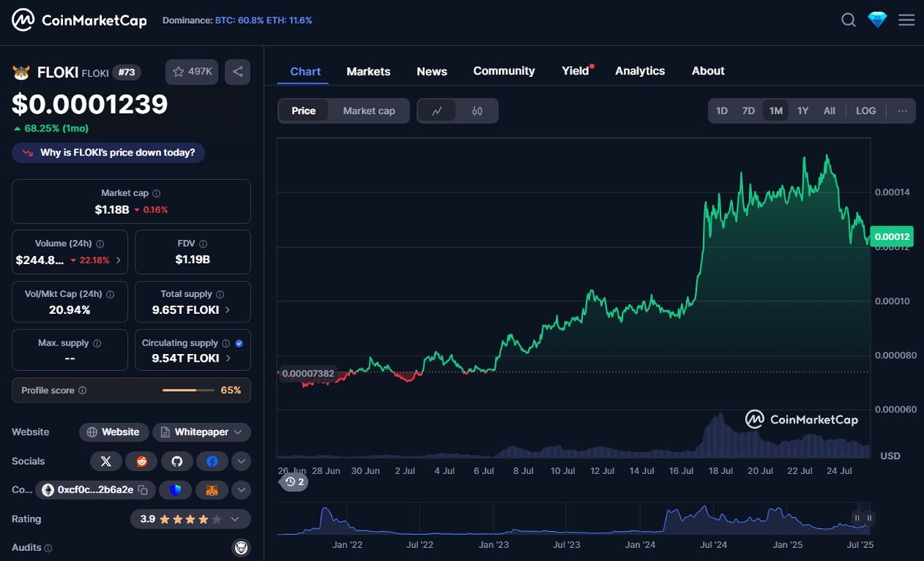Click the FLOKI coin logo
Viewport: 924px width, 561px height.
(21, 72)
